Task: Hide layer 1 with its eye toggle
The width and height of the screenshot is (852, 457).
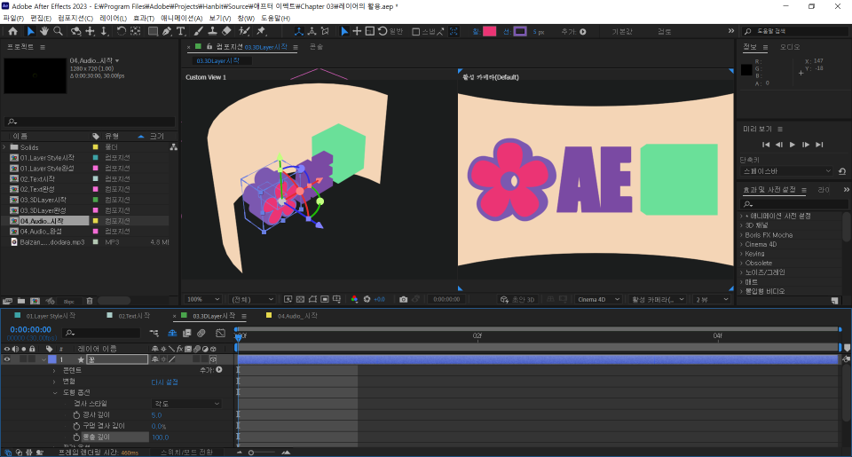Action: [x=7, y=359]
